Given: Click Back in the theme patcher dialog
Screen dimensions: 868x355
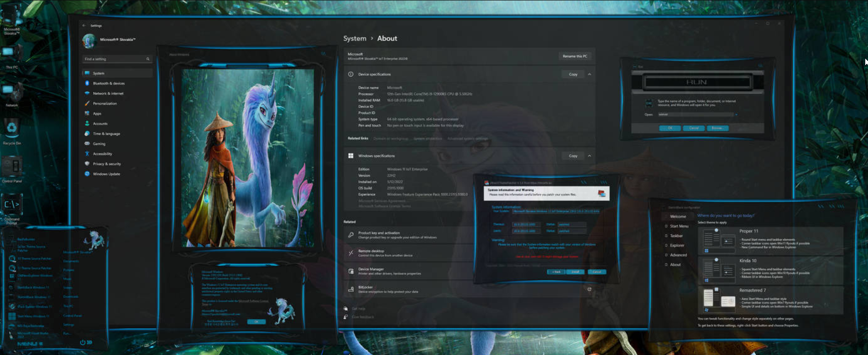Looking at the screenshot, I should (556, 272).
